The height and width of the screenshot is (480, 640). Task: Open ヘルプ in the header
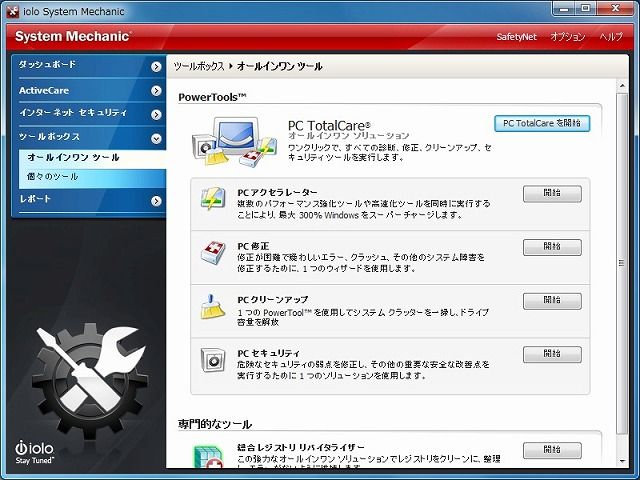611,37
